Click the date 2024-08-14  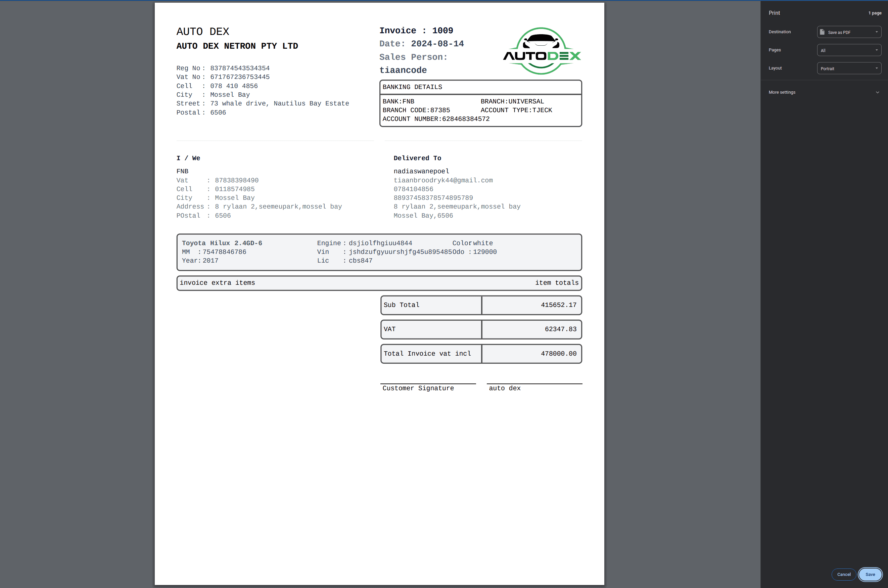tap(437, 44)
